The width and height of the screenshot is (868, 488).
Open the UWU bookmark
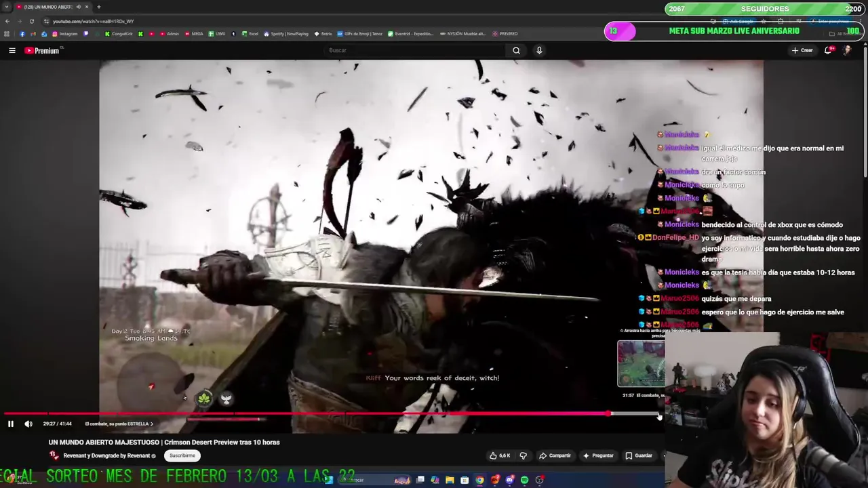tap(216, 34)
